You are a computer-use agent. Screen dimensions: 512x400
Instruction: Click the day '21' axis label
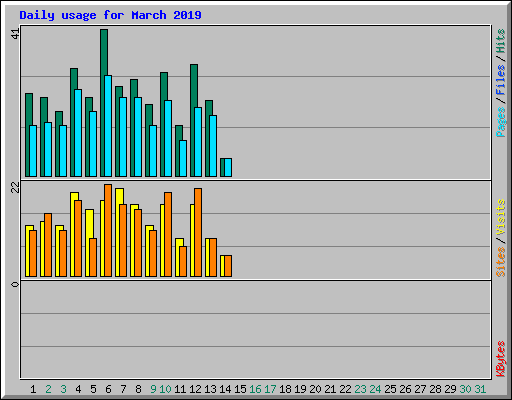coord(330,389)
